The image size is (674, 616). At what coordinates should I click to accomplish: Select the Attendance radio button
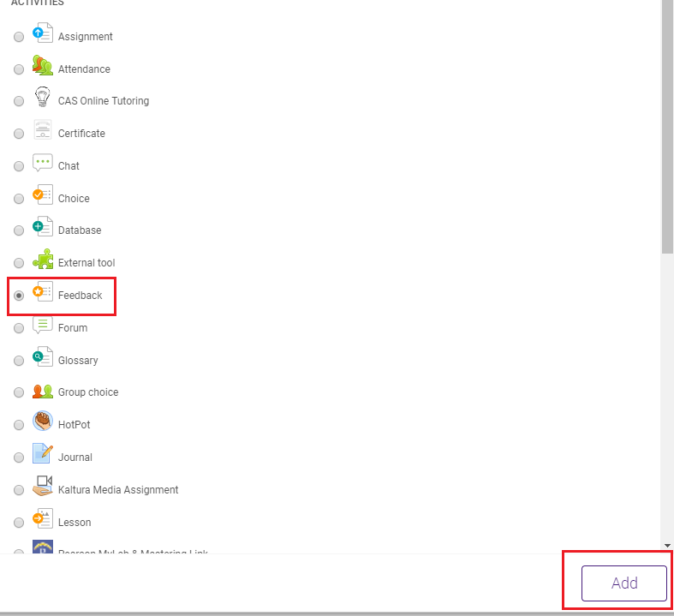point(19,69)
